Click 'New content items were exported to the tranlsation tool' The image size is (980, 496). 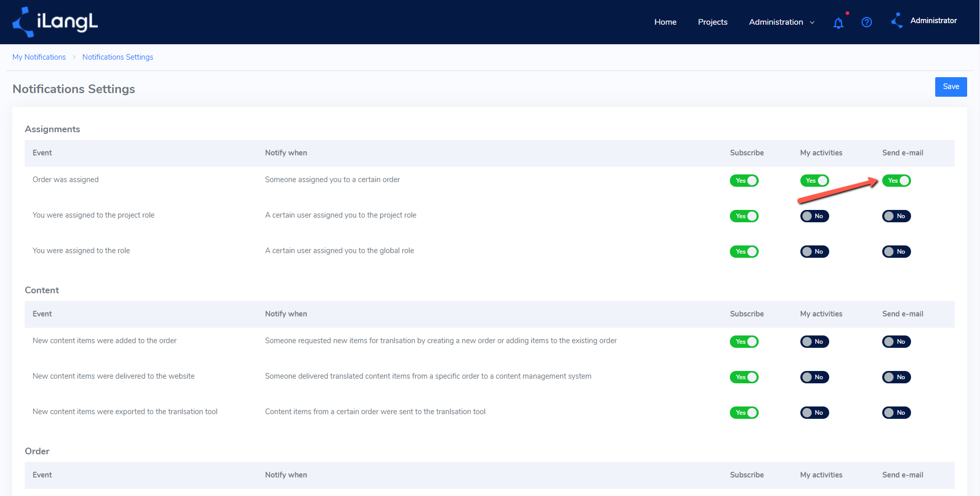point(125,412)
